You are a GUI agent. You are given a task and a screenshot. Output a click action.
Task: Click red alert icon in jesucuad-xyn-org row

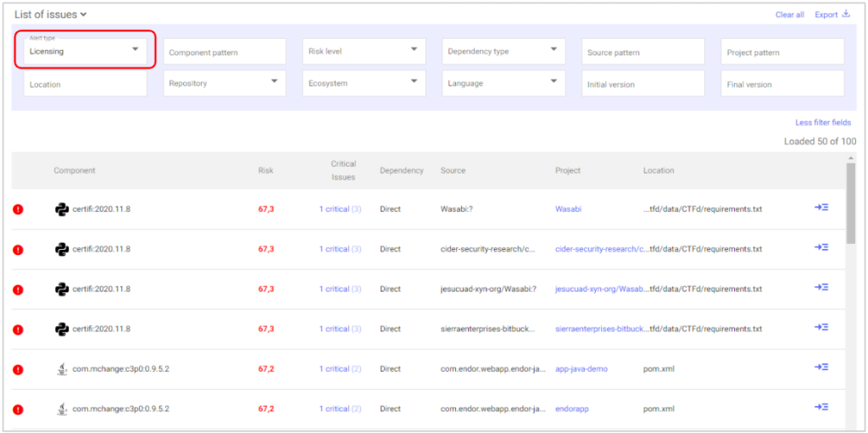click(19, 289)
